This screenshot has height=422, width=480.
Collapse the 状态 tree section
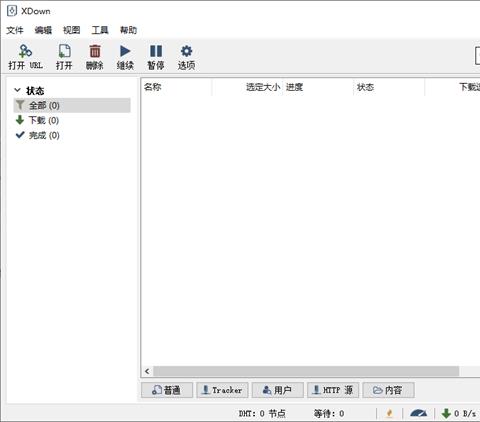pyautogui.click(x=17, y=90)
